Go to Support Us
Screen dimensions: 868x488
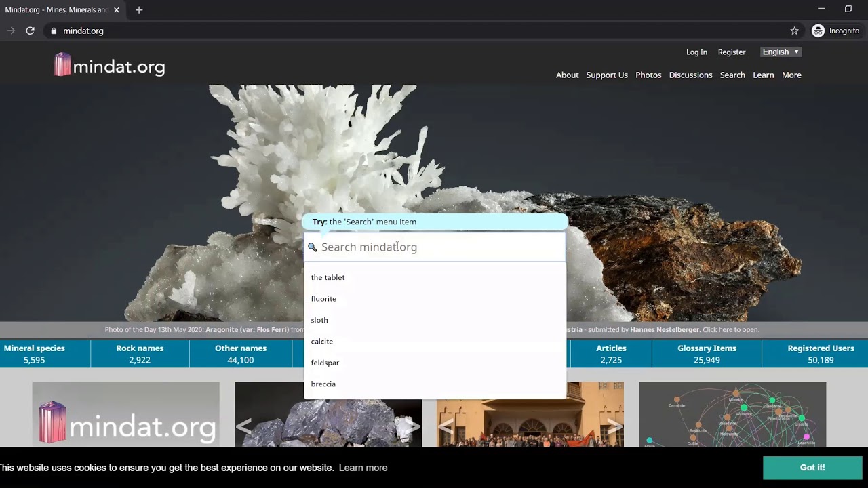coord(607,75)
